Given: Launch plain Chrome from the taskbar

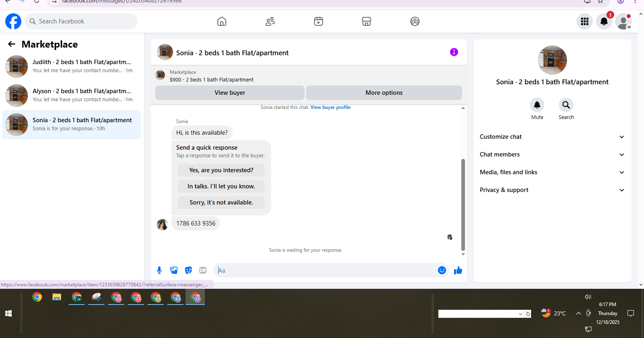Looking at the screenshot, I should coord(37,298).
